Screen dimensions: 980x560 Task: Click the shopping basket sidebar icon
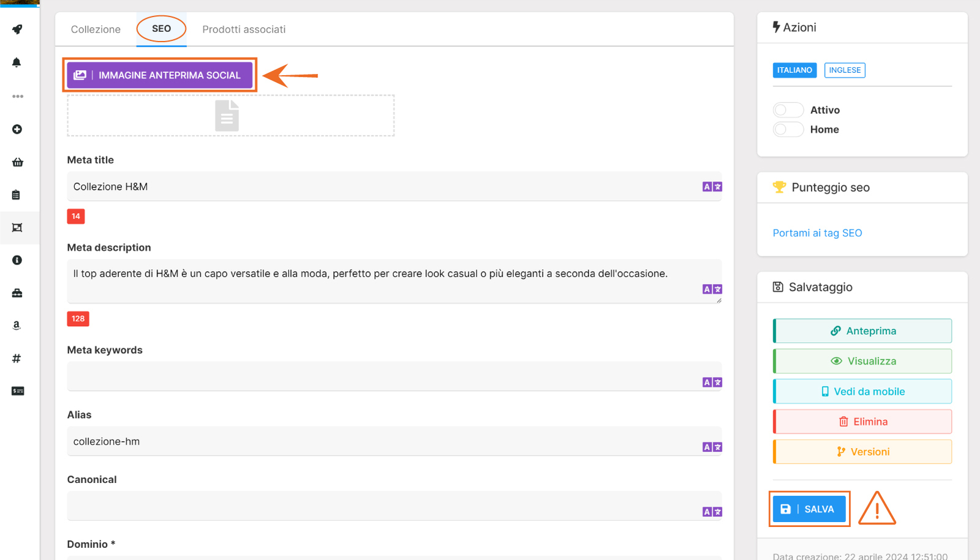pyautogui.click(x=17, y=162)
